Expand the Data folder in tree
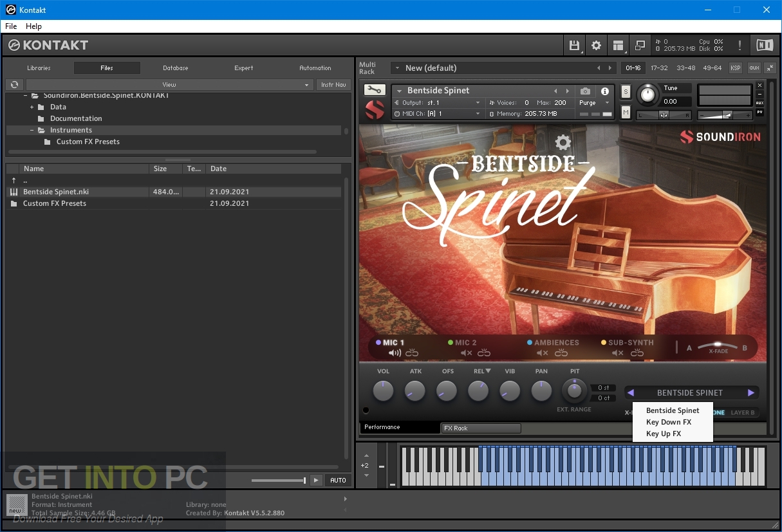The height and width of the screenshot is (532, 782). tap(32, 107)
